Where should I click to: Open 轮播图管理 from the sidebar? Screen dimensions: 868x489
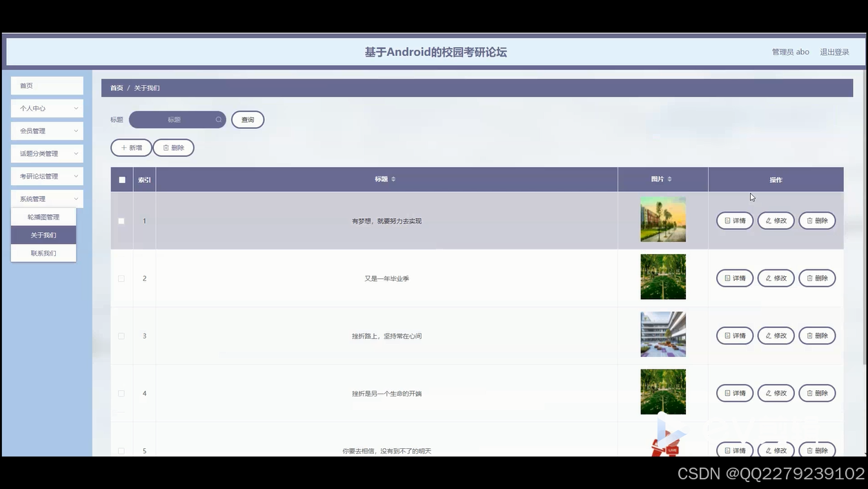point(43,216)
